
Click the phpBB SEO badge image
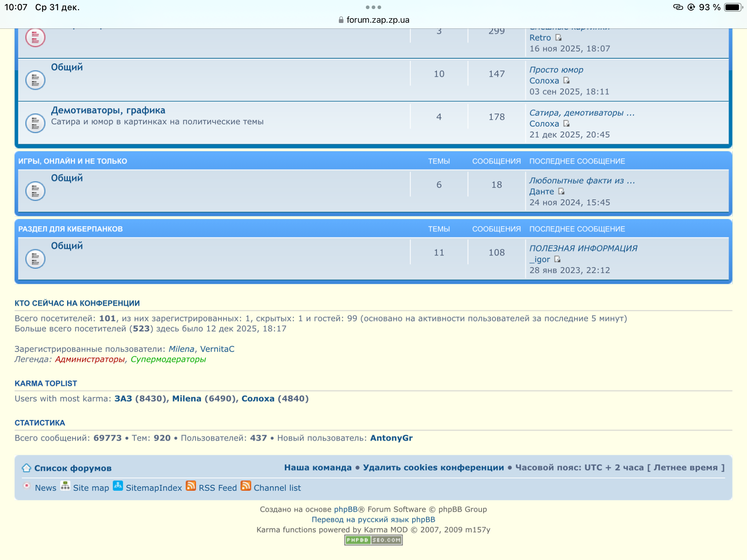click(373, 540)
